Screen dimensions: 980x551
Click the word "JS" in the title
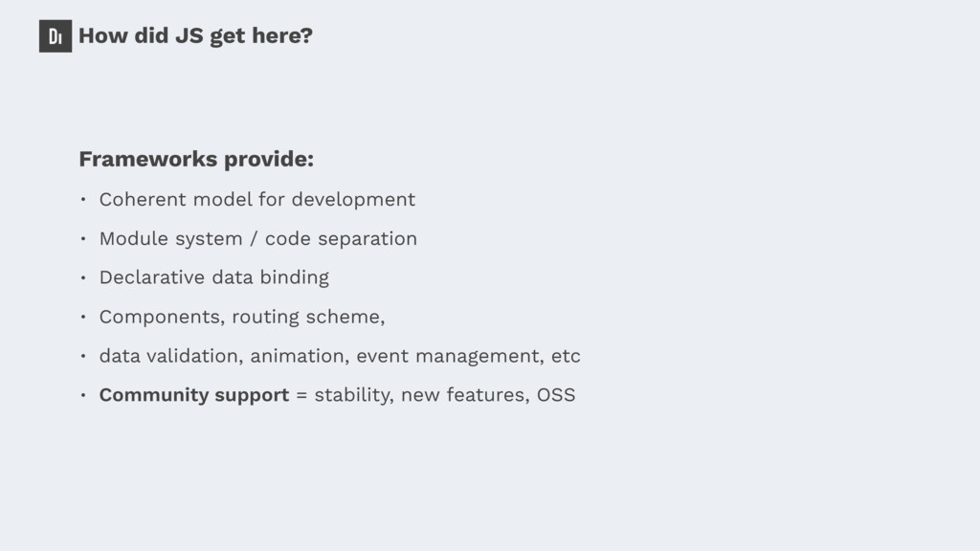tap(189, 35)
